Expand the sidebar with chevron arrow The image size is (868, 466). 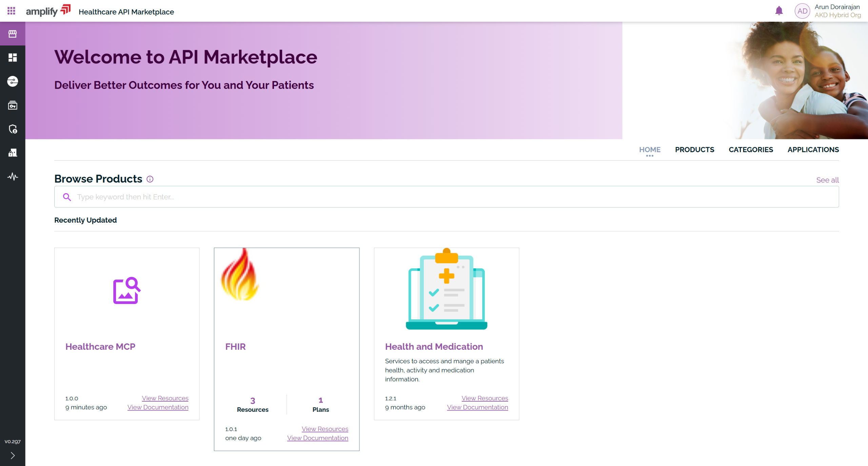point(13,455)
